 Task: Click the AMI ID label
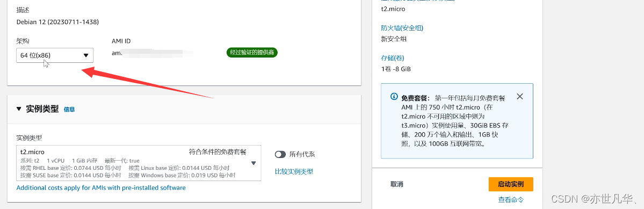point(121,41)
